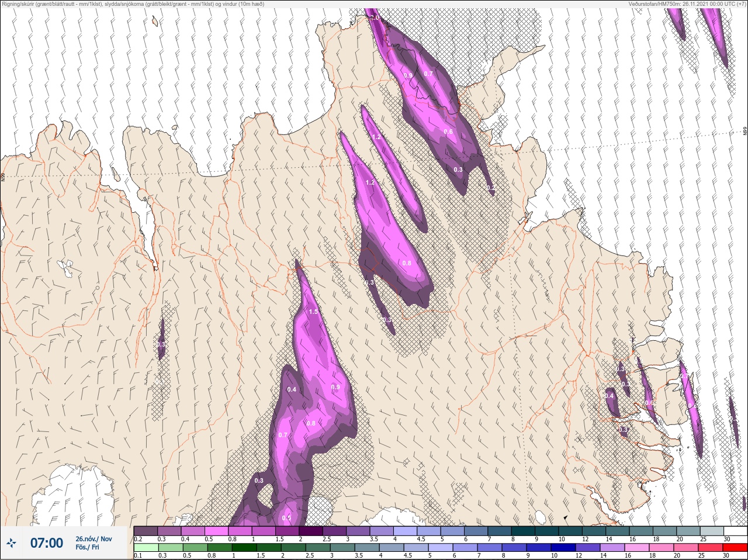The height and width of the screenshot is (560, 748).
Task: Select the bright red swatch at 30 on lower legend
Action: [735, 548]
